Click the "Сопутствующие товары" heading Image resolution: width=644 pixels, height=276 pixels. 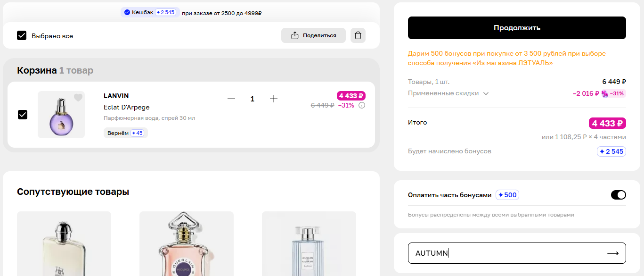click(x=73, y=192)
